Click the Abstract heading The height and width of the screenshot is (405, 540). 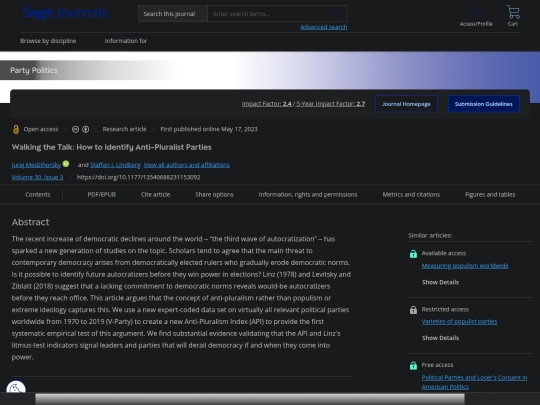[x=30, y=222]
